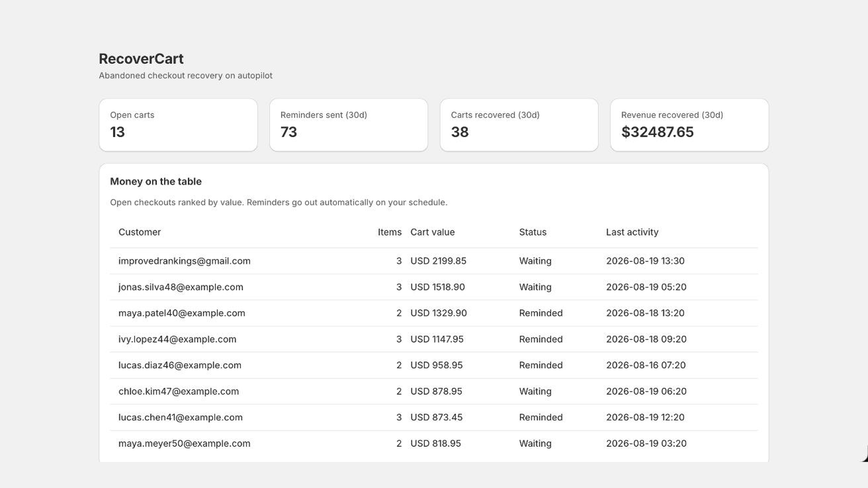Click Reminded status for lucas.chen41@example.com
This screenshot has height=488, width=868.
click(541, 417)
